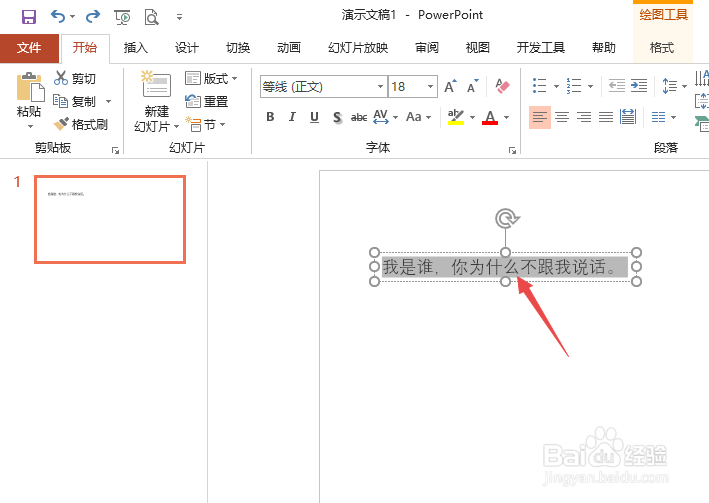
Task: Toggle Italic formatting
Action: point(292,117)
